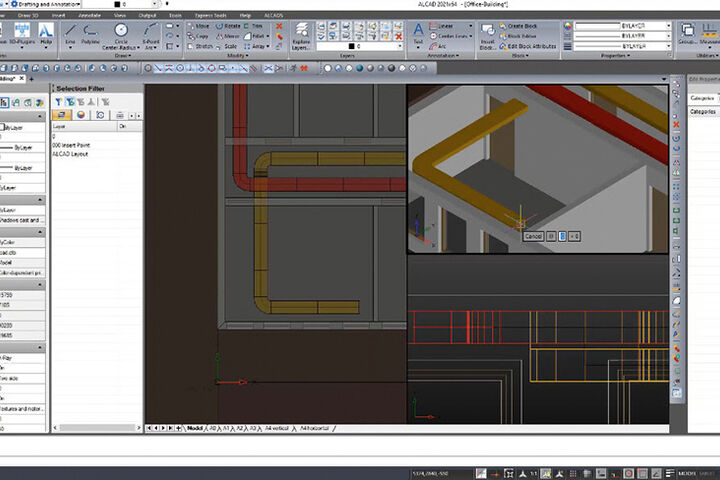Open the first BYLAYER color dropdown

click(623, 26)
